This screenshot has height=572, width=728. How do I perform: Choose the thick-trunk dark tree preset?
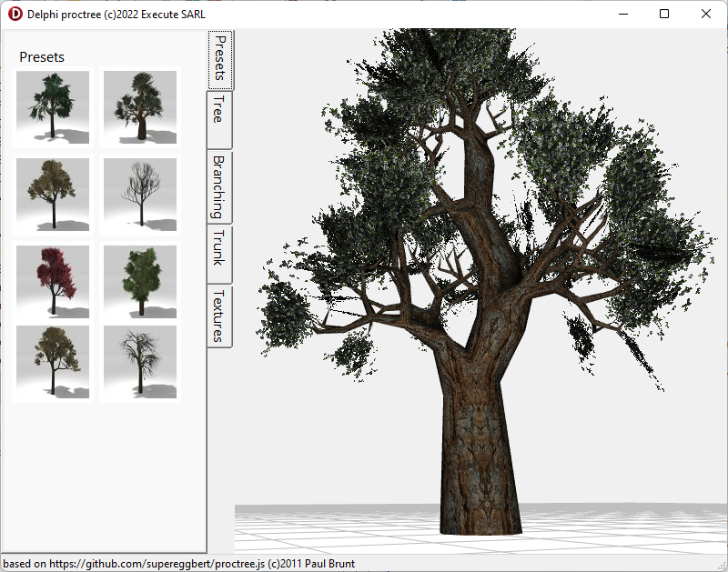click(140, 107)
